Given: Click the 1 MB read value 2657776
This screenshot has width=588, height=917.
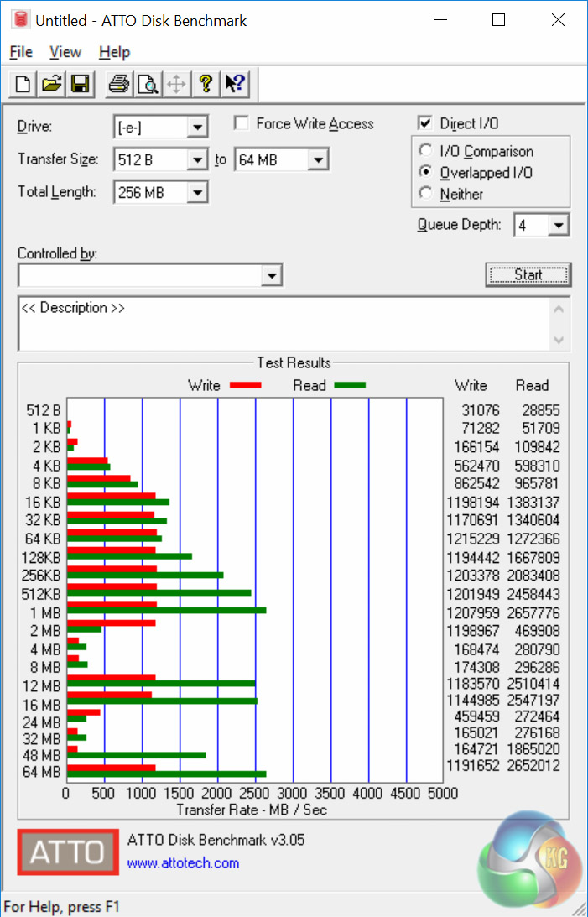Looking at the screenshot, I should point(533,613).
